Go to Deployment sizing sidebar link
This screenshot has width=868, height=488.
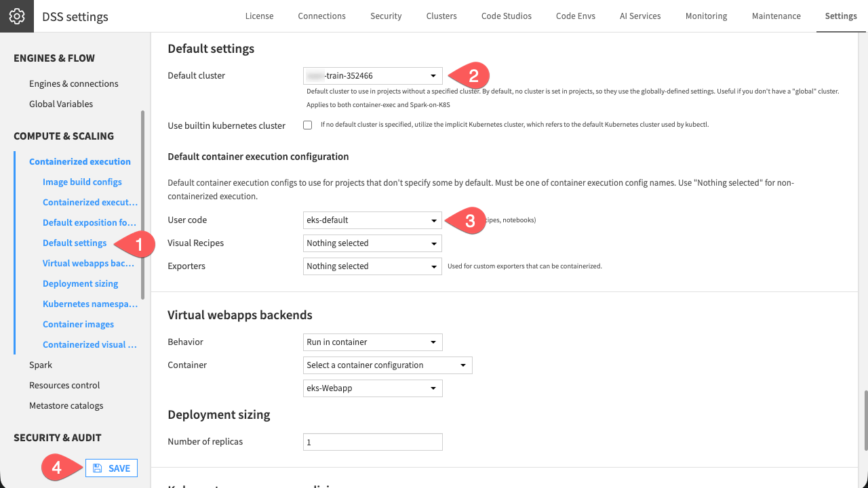[x=81, y=284]
